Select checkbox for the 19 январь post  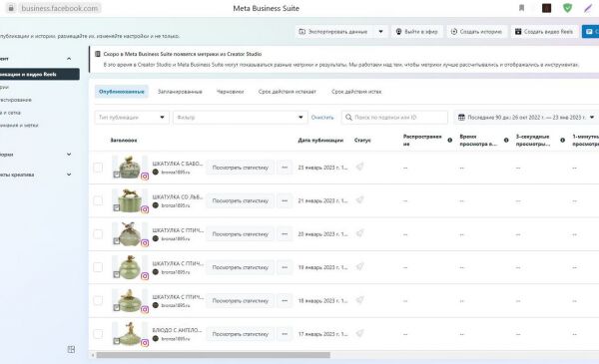pos(98,267)
